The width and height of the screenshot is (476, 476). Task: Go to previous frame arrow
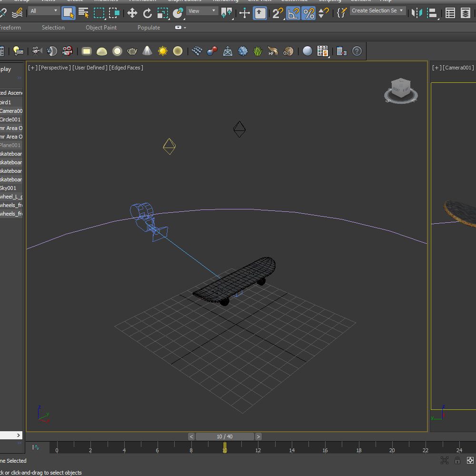[191, 436]
